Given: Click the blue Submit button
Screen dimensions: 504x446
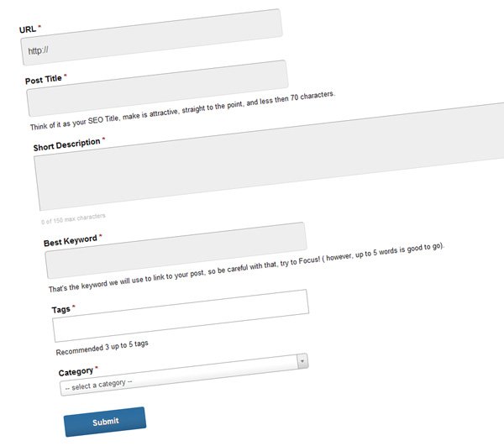Looking at the screenshot, I should pyautogui.click(x=105, y=422).
